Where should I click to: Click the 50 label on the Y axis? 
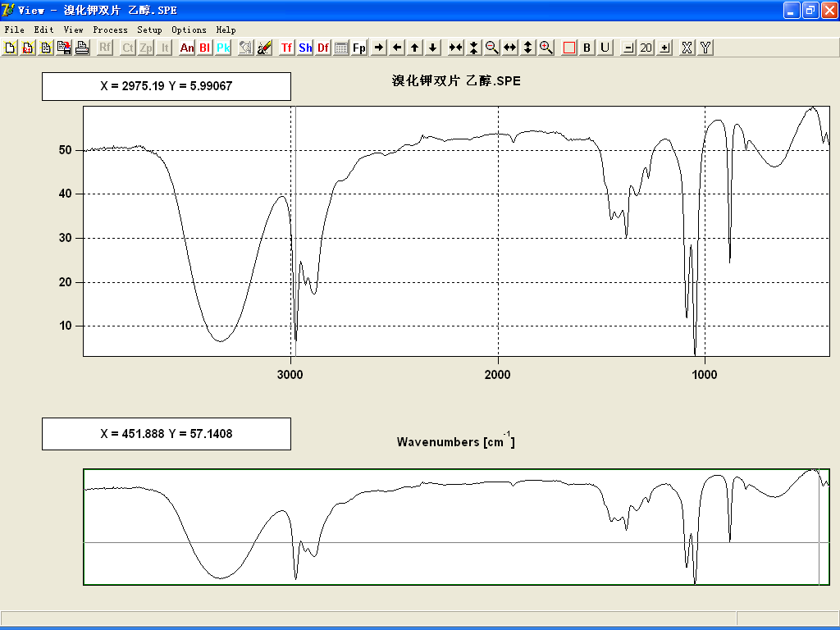click(x=66, y=150)
